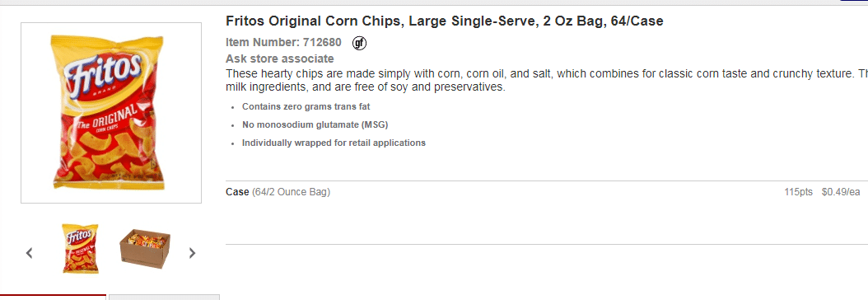Viewport: 868px width, 300px height.
Task: Click the Fritos Original Corn Chips title
Action: pyautogui.click(x=445, y=21)
